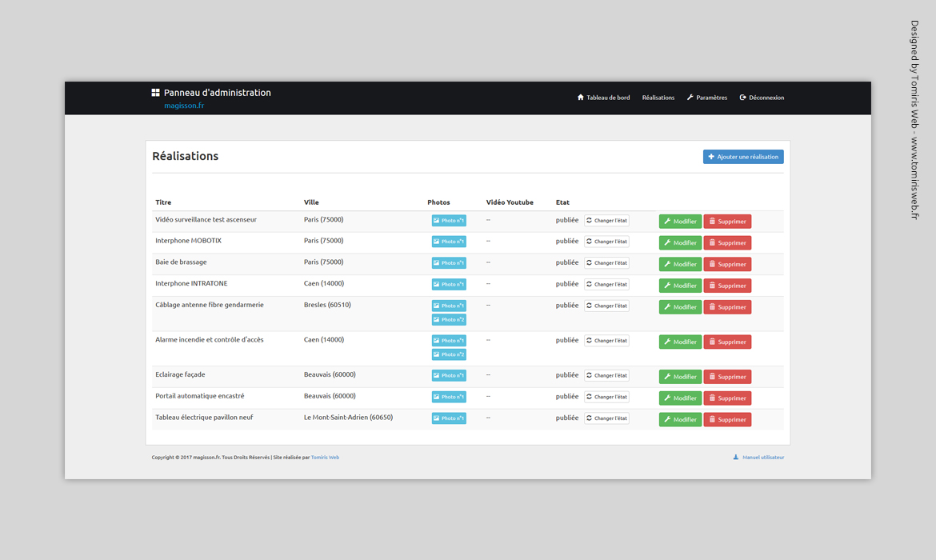Modify the Interphone INTRATONE entry
Image resolution: width=936 pixels, height=560 pixels.
[x=680, y=286]
